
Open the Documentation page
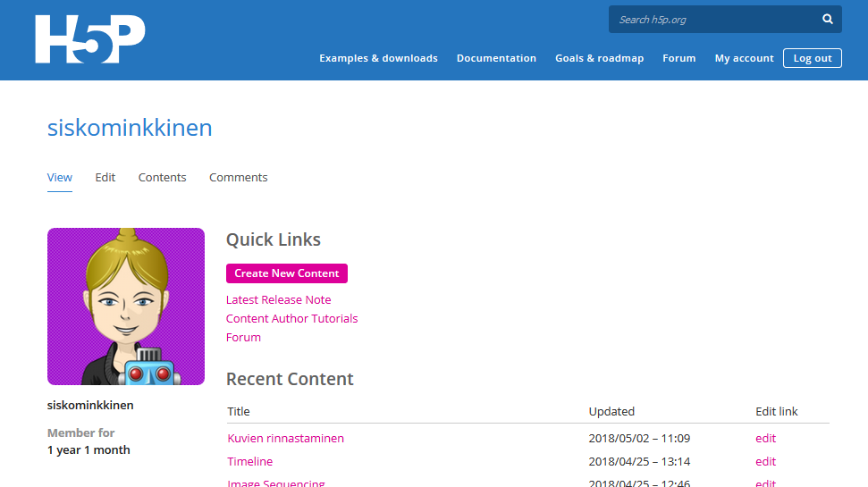point(496,58)
